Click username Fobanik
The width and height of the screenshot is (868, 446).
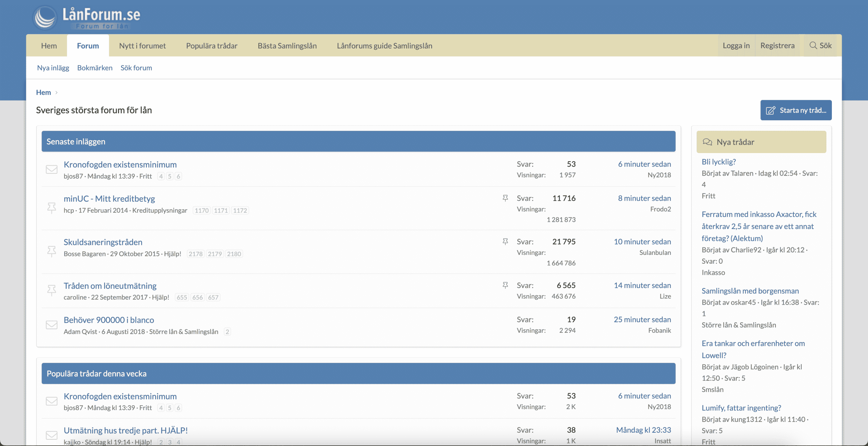click(x=659, y=331)
